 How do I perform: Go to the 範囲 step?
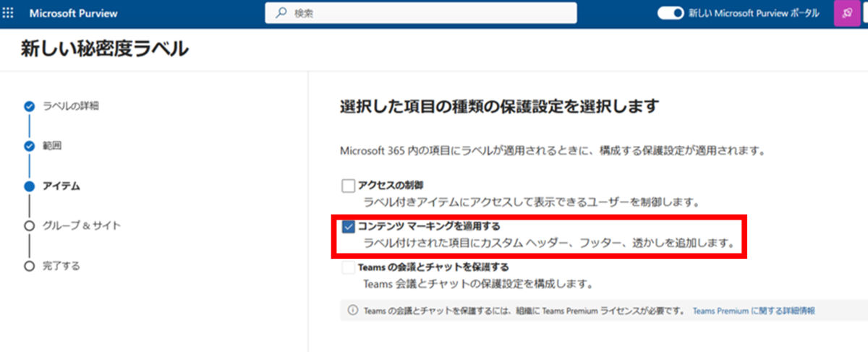(x=52, y=146)
